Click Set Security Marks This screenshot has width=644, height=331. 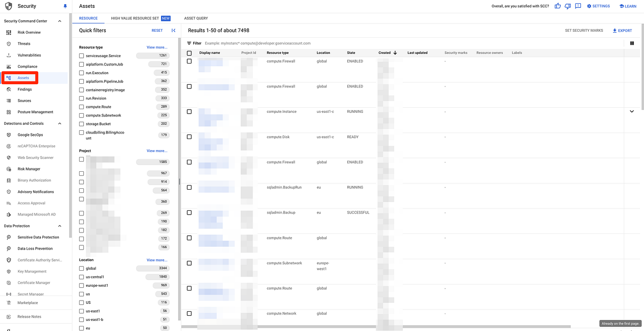pyautogui.click(x=584, y=30)
